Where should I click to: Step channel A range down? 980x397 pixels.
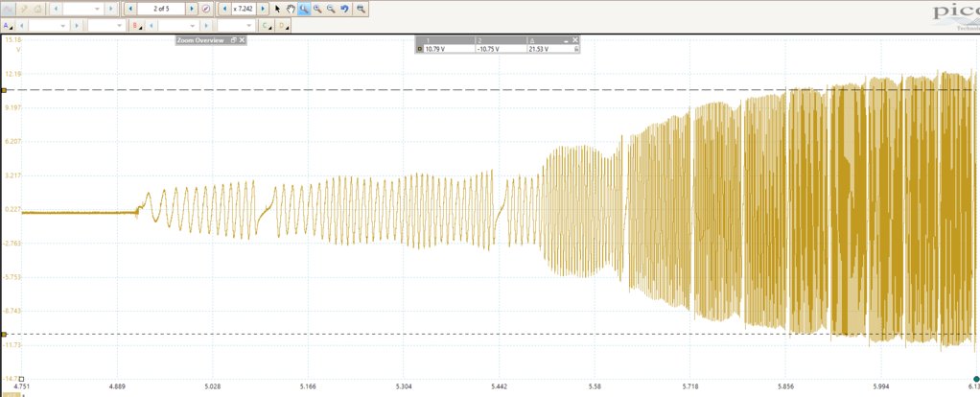[22, 26]
